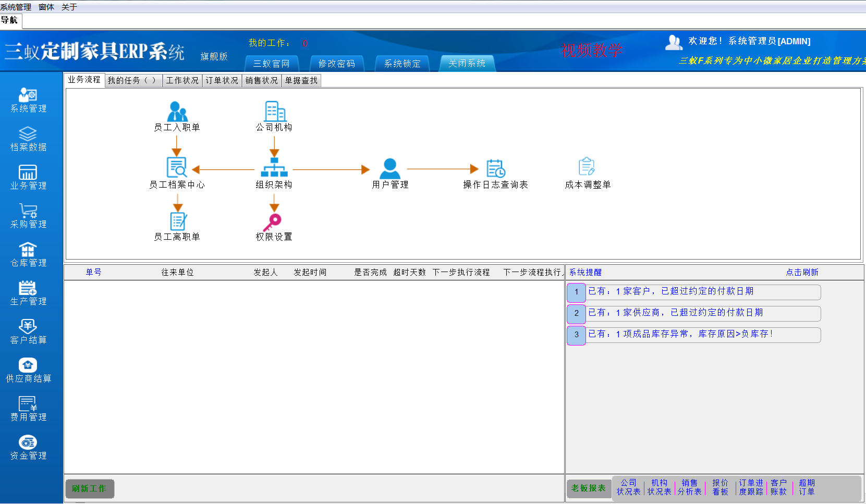Viewport: 866px width, 504px height.
Task: Click the user avatar icon beside 欢迎您
Action: 674,42
